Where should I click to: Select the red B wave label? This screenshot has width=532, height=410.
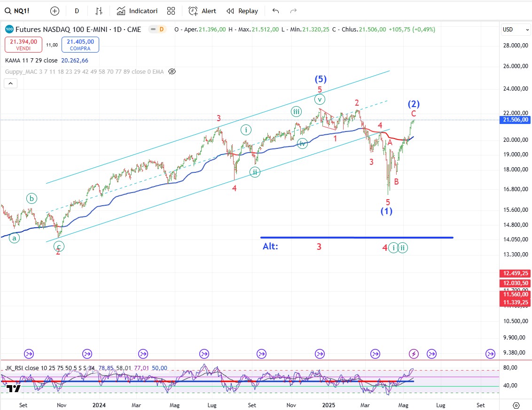[396, 182]
